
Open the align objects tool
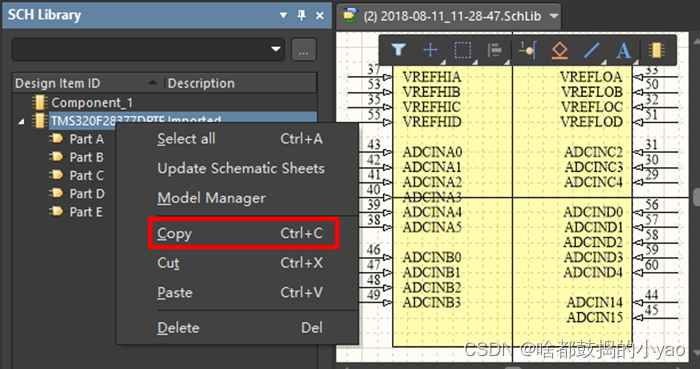[495, 50]
